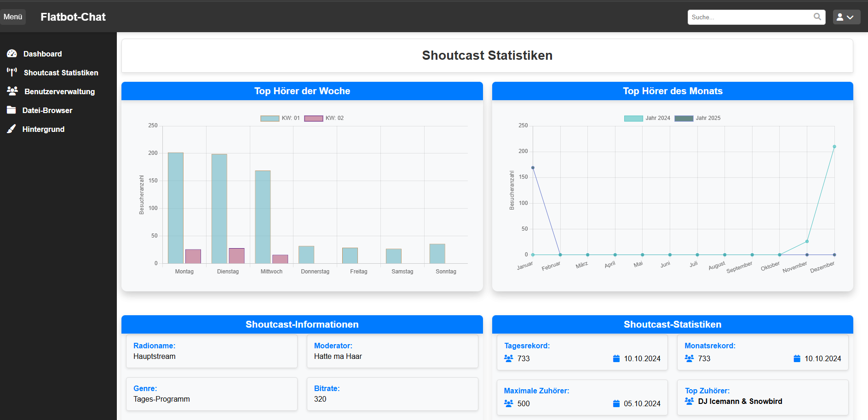Toggle the Jahr 2025 legend swatch
The image size is (868, 420).
684,118
